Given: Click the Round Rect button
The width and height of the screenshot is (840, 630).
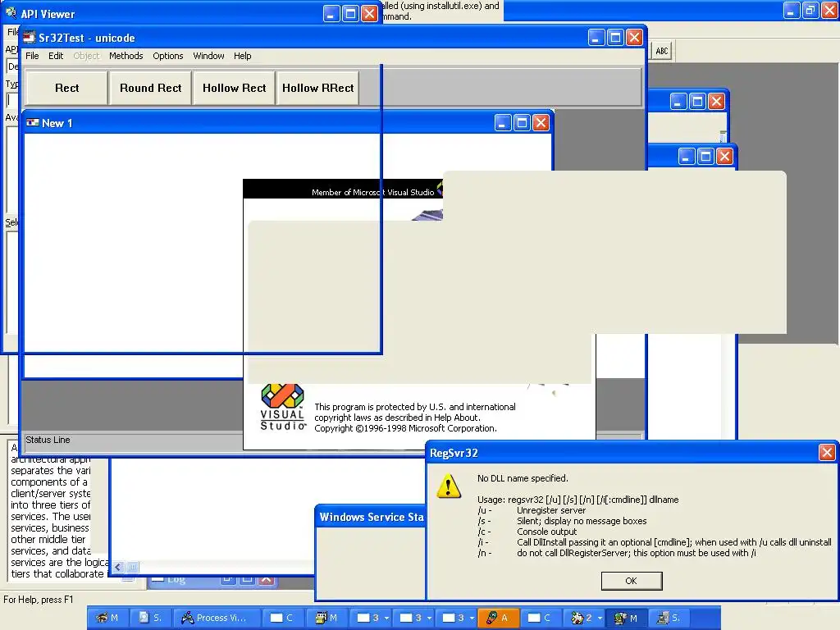Looking at the screenshot, I should (151, 88).
